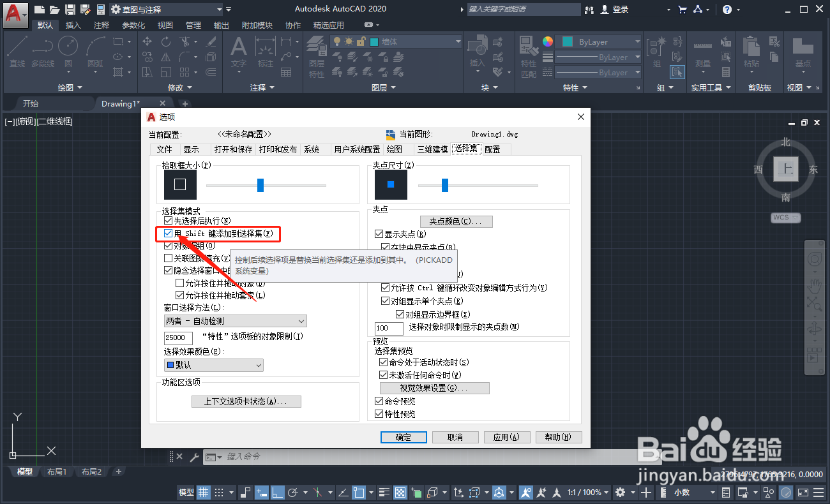
Task: Open Layer Properties (图层特性) panel
Action: pyautogui.click(x=317, y=56)
